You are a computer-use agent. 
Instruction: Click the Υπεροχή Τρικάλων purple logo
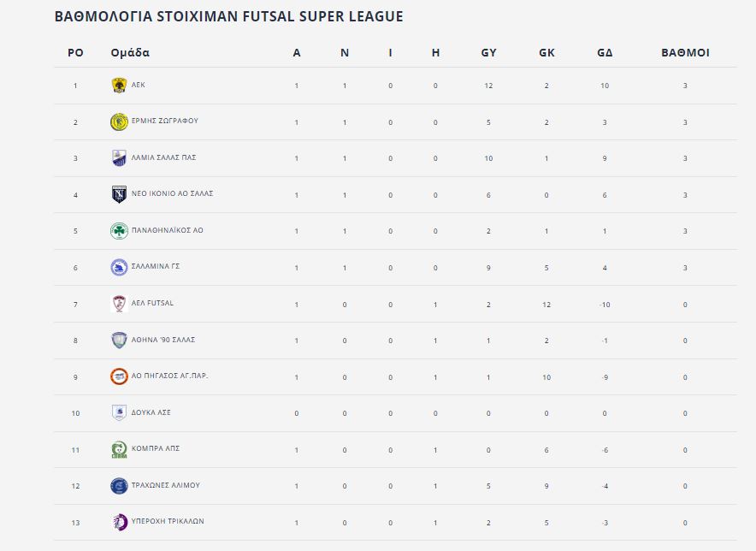tap(120, 522)
